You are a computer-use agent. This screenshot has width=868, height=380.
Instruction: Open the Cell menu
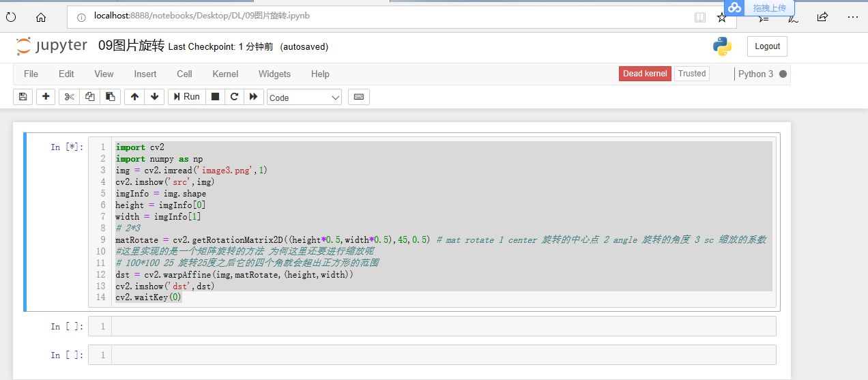click(x=184, y=74)
